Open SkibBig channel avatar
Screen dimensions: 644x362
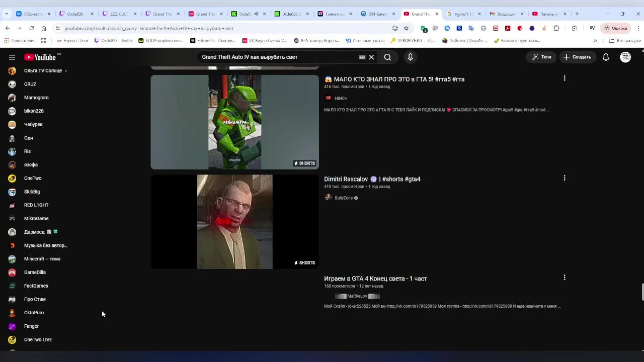click(12, 192)
